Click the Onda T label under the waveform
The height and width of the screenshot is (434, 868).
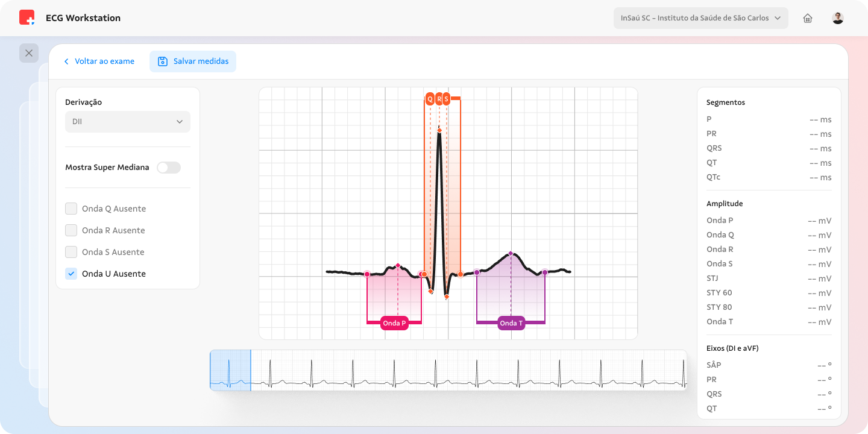511,323
